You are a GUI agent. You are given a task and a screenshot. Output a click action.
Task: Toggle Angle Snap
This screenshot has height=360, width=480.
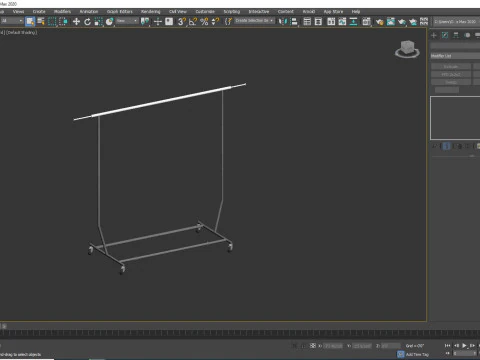click(193, 22)
